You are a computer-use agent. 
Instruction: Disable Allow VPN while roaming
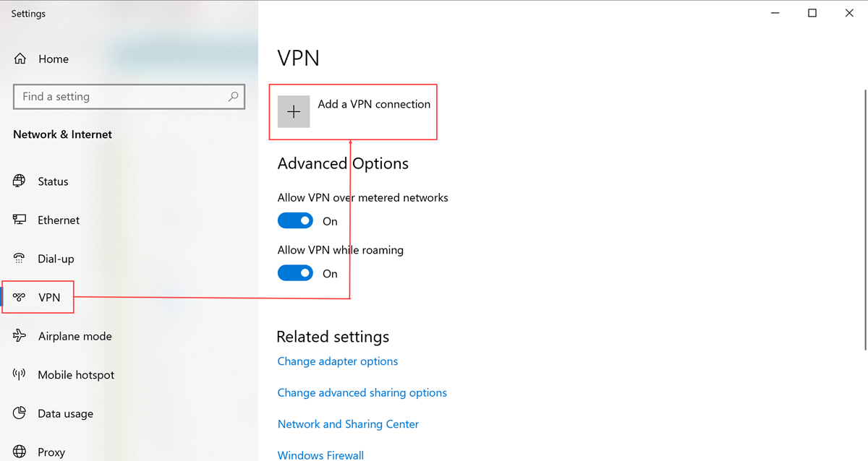(x=295, y=273)
